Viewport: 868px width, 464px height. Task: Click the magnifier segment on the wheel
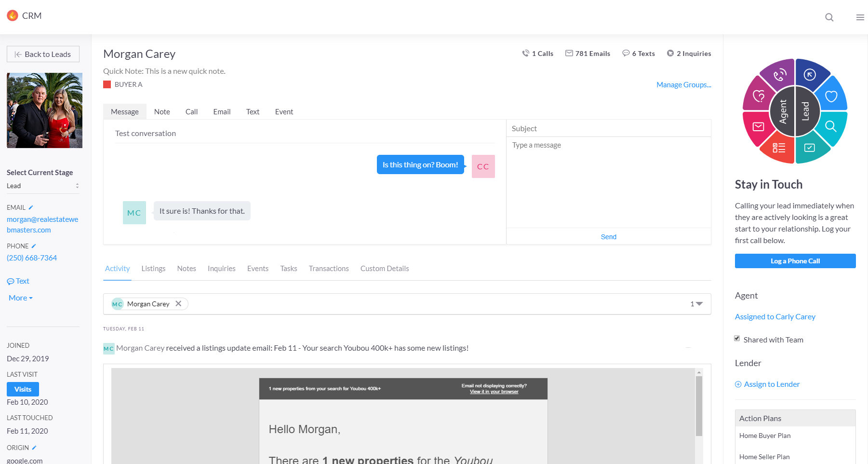pyautogui.click(x=831, y=126)
